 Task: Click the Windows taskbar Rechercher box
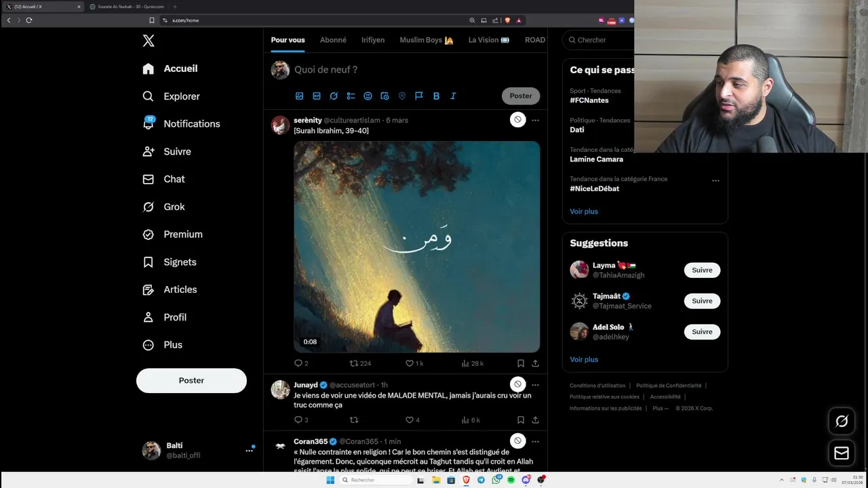click(x=375, y=480)
